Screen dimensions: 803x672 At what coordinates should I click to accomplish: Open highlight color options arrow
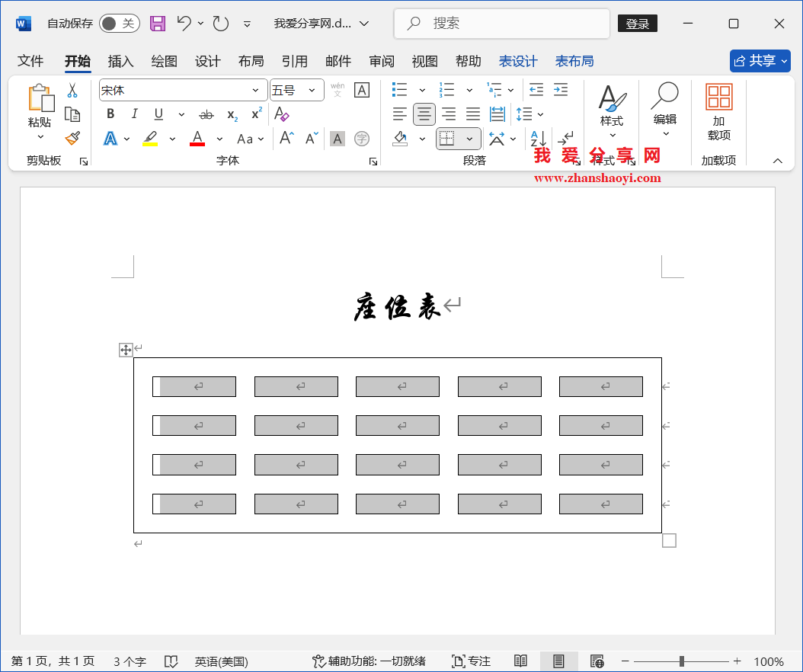(x=172, y=139)
